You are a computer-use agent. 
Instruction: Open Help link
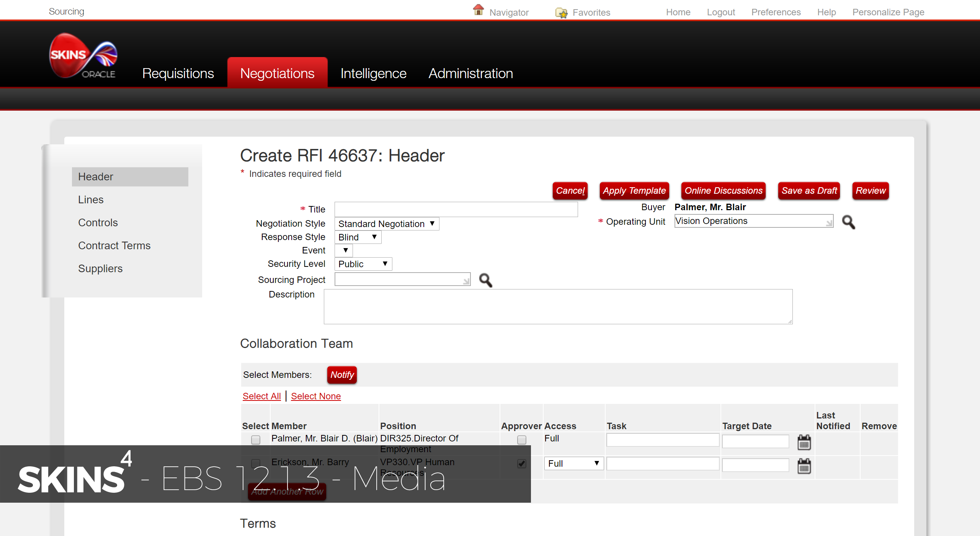826,12
